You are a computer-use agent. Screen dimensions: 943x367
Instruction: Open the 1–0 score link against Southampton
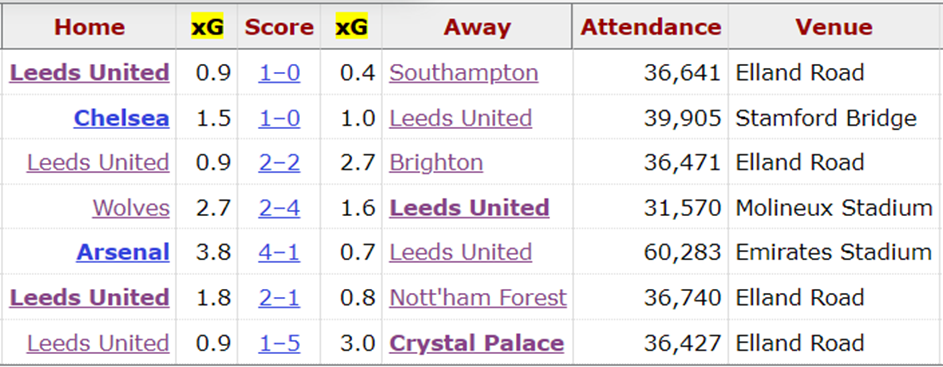coord(280,73)
